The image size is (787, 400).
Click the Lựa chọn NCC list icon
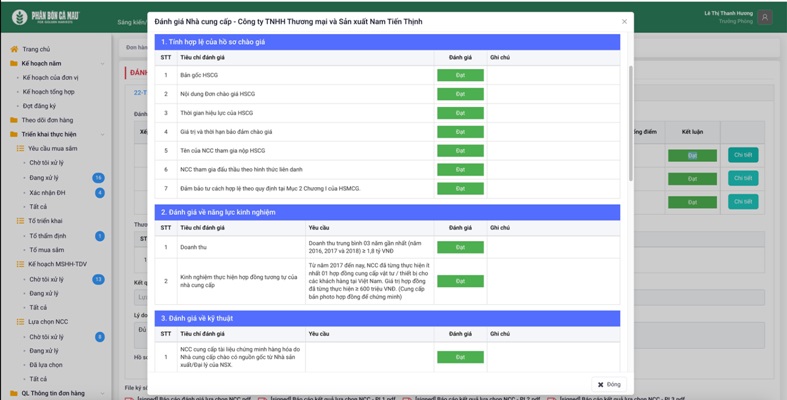tap(20, 322)
